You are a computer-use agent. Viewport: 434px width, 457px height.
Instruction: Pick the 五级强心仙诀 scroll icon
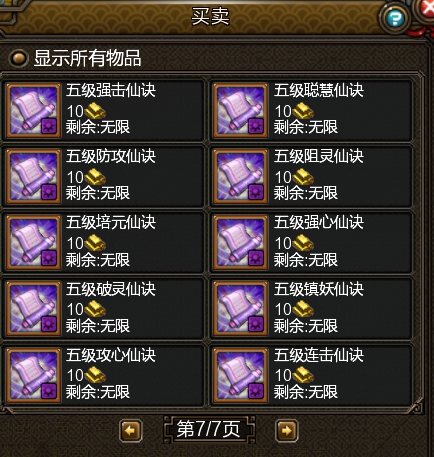tap(241, 242)
